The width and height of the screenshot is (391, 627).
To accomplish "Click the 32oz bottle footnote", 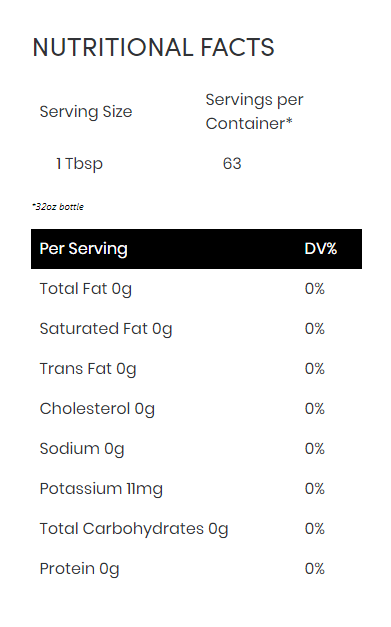I will coord(58,207).
